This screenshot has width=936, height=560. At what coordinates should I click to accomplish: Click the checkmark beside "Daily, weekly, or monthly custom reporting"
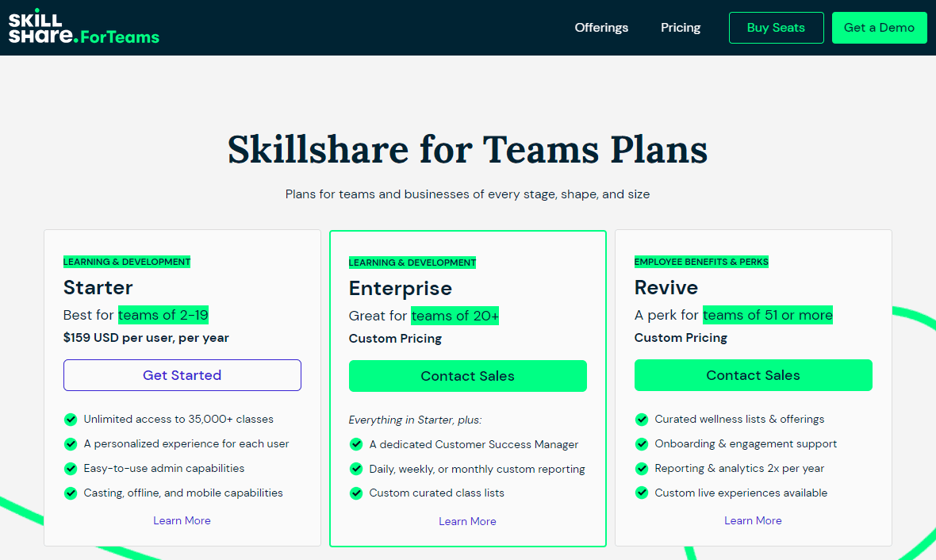click(x=356, y=469)
